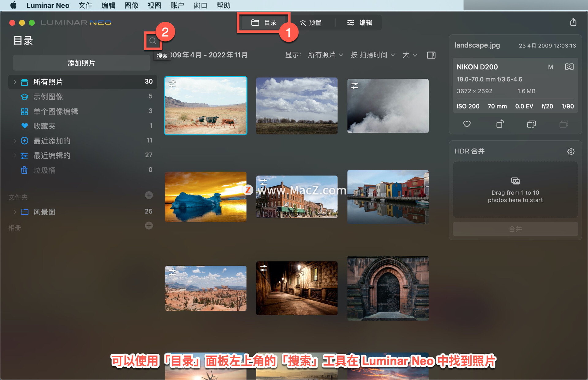Open HDR merge settings gear
Viewport: 588px width, 380px height.
[571, 151]
